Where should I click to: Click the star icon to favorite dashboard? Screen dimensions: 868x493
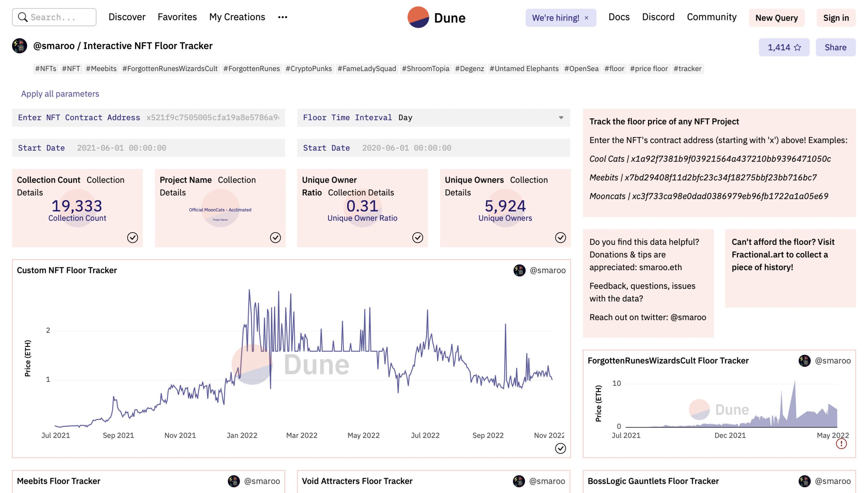[x=798, y=47]
